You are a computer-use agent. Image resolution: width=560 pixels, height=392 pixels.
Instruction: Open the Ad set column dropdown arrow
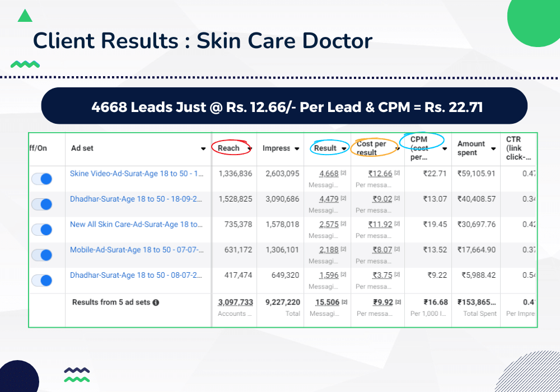click(203, 149)
